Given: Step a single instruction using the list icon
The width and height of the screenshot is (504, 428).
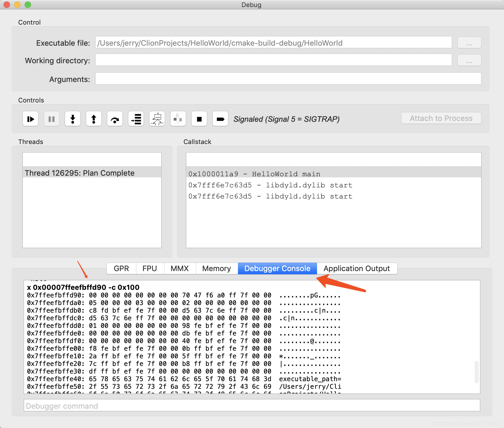Looking at the screenshot, I should click(136, 119).
